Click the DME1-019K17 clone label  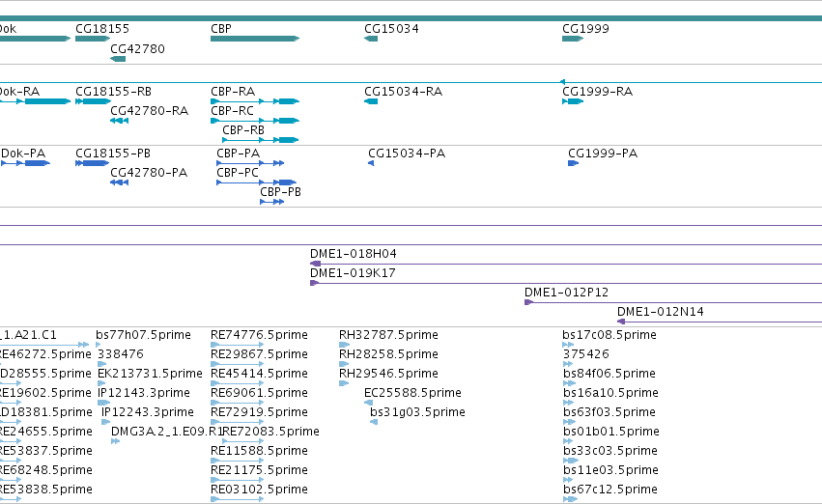click(x=353, y=273)
